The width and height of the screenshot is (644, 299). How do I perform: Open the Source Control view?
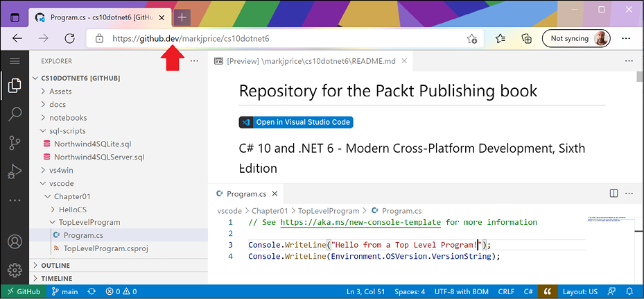coord(14,143)
